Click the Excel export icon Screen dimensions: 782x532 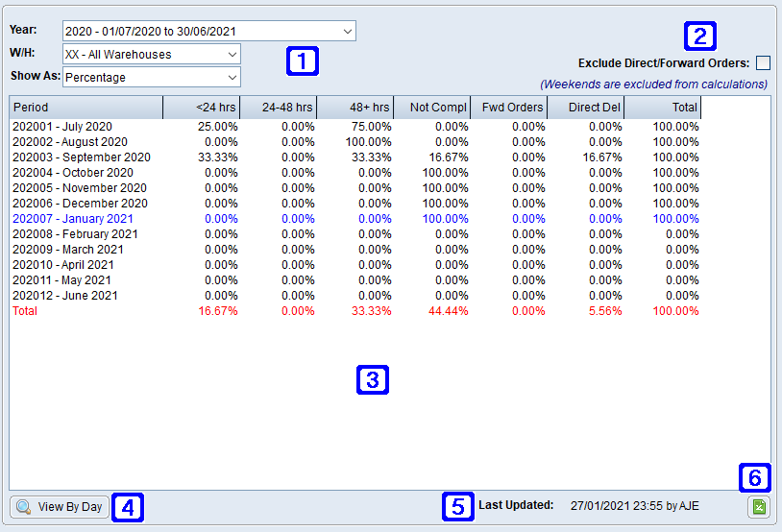pos(759,507)
